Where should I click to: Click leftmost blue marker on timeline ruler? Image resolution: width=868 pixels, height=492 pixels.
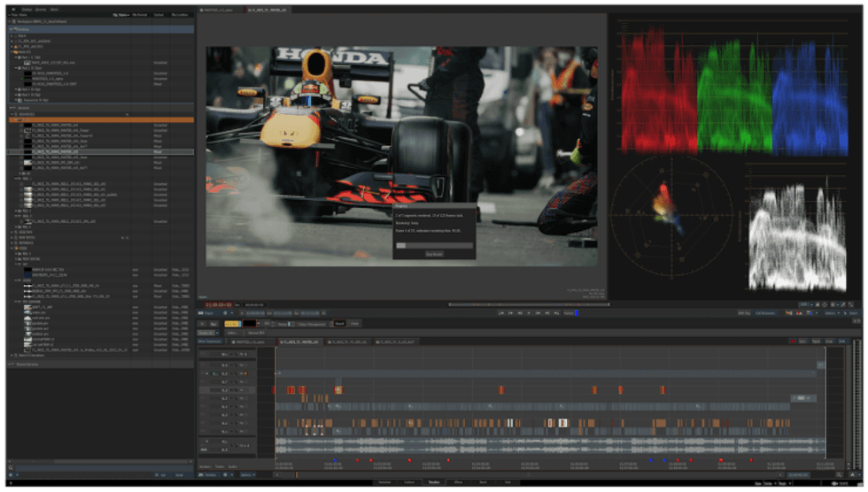(335, 460)
